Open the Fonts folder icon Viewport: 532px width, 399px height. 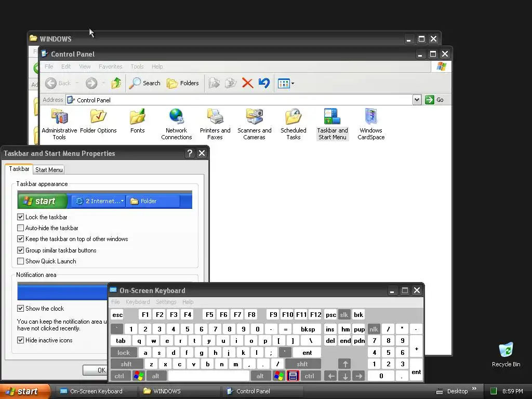[x=137, y=121]
